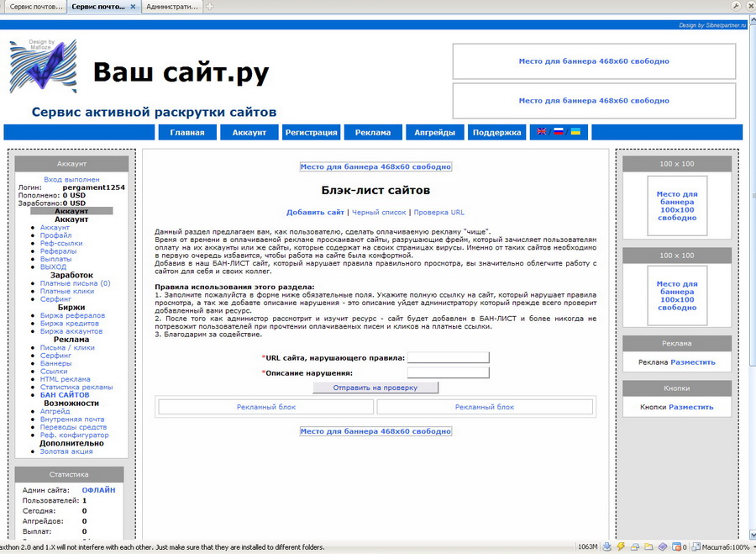The height and width of the screenshot is (554, 756).
Task: Close the active browser tab
Action: click(x=133, y=7)
